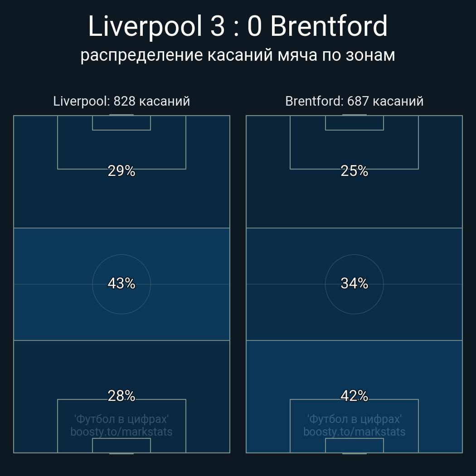Screen dimensions: 476x476
Task: Open boosty.to/markstats link on Brentford pitch
Action: point(354,432)
